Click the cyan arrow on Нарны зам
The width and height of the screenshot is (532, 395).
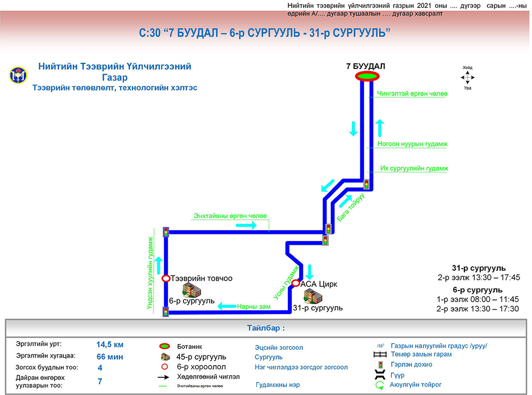point(227,307)
